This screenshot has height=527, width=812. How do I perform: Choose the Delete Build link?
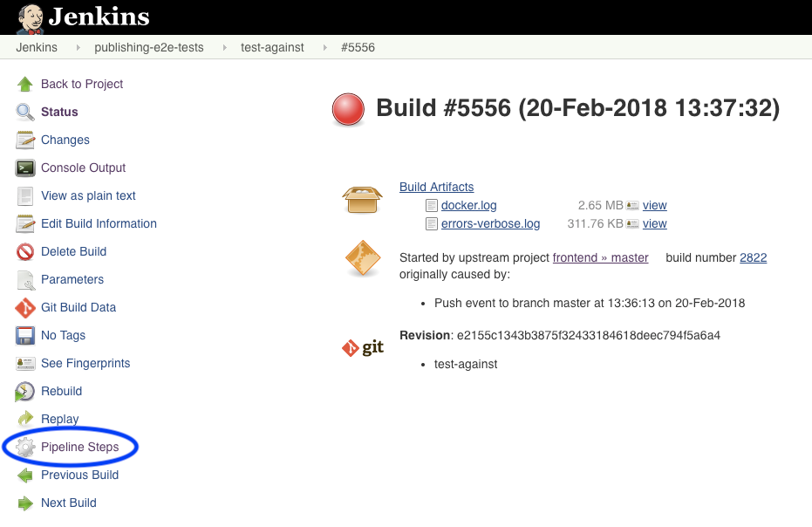[73, 252]
